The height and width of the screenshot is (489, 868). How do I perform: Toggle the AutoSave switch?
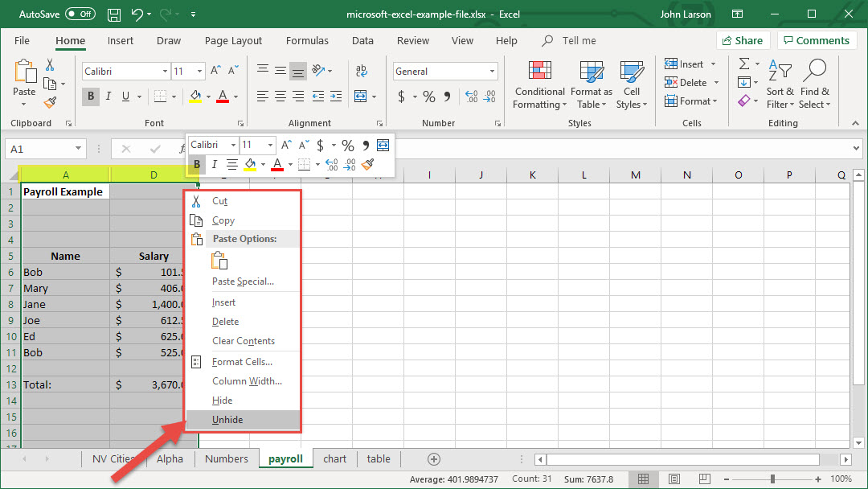[80, 14]
